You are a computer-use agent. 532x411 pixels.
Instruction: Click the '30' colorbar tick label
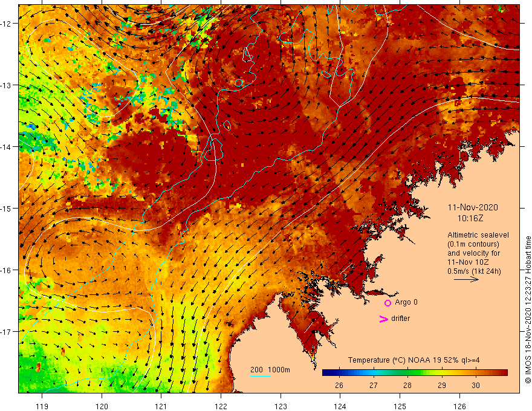(x=476, y=385)
